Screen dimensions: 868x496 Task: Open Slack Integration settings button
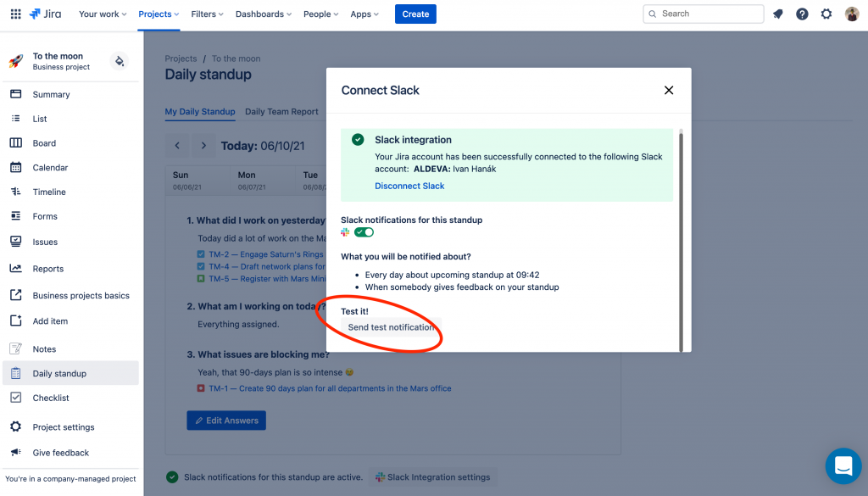point(433,477)
